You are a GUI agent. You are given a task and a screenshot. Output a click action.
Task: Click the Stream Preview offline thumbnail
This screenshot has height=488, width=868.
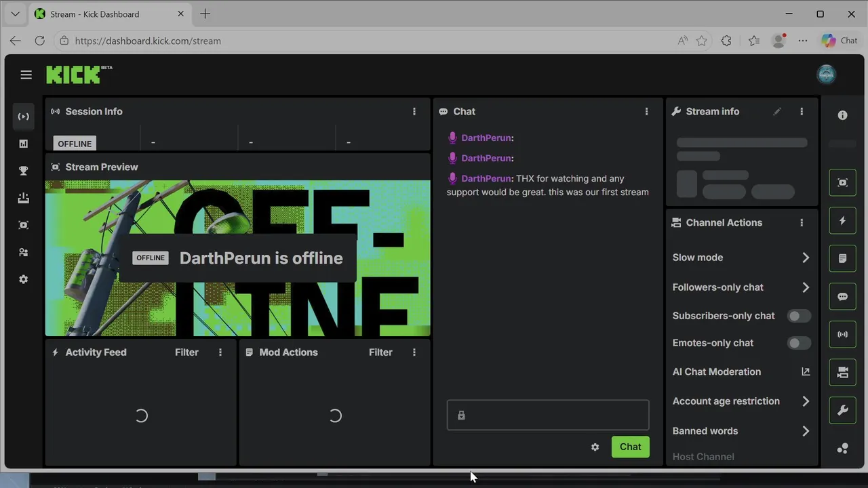tap(237, 258)
